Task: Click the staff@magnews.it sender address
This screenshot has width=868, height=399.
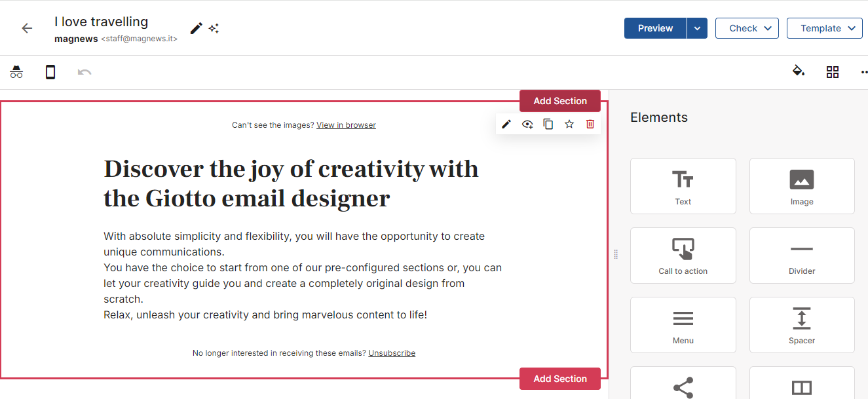Action: (x=139, y=39)
